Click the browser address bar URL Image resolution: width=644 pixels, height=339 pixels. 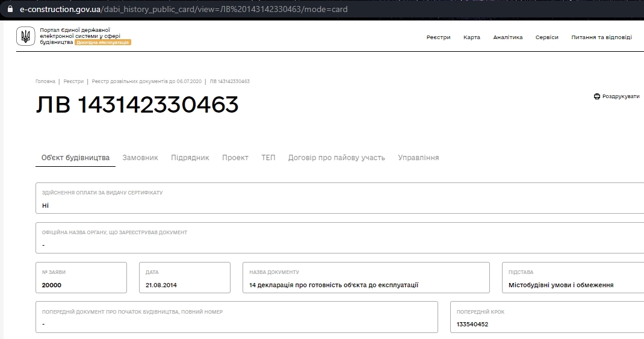[x=184, y=9]
